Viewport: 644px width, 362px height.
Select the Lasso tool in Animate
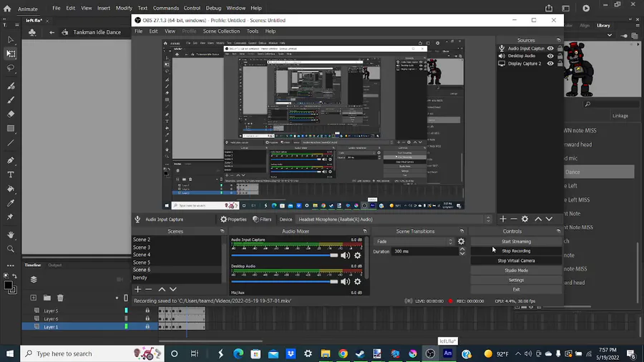pyautogui.click(x=11, y=68)
